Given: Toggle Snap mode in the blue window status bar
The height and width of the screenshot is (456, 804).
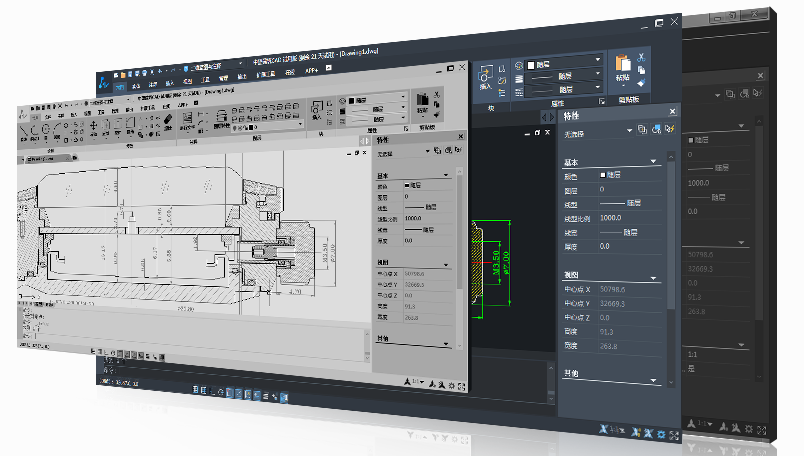Looking at the screenshot, I should coord(196,390).
